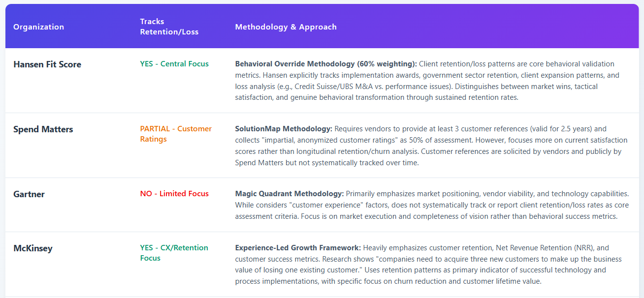The height and width of the screenshot is (298, 644).
Task: Select the Spend Matters organization name
Action: [x=43, y=129]
